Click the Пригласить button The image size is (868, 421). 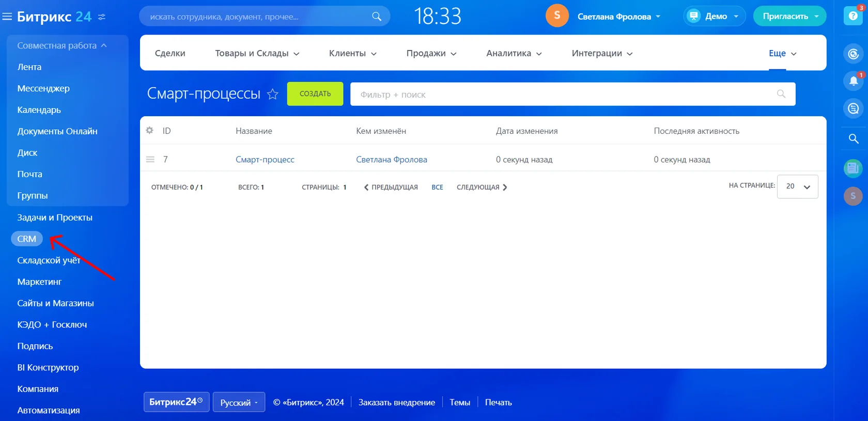789,16
